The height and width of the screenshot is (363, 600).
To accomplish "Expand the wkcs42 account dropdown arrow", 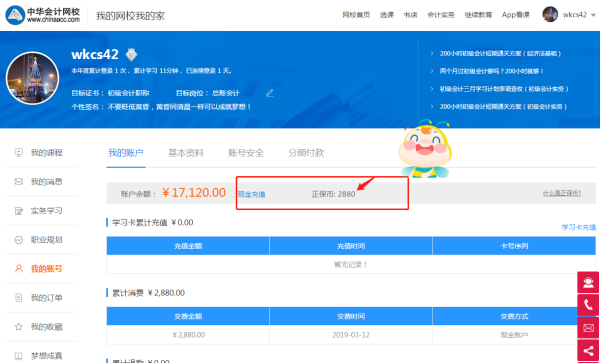I will [x=593, y=15].
